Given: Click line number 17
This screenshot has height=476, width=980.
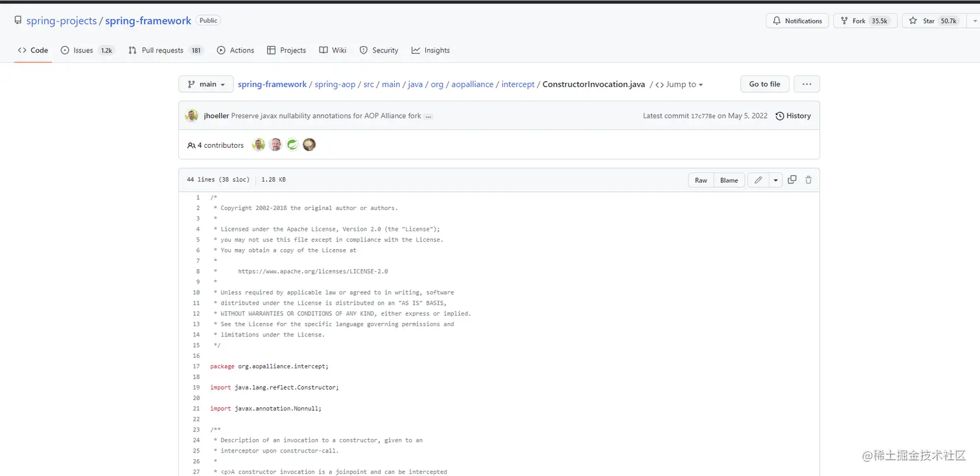Looking at the screenshot, I should 196,366.
